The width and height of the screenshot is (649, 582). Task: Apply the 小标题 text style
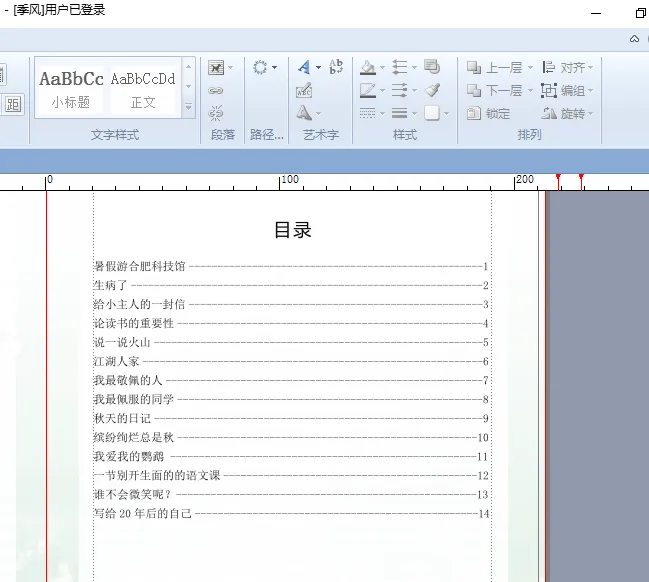click(x=71, y=88)
